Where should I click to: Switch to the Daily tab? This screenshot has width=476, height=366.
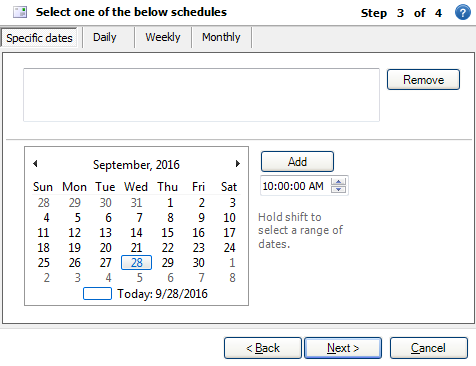pos(105,37)
